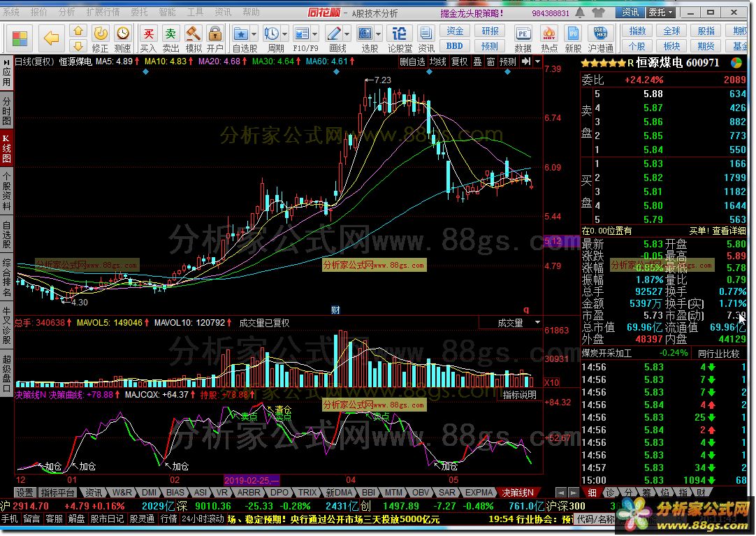Click the yellow back arrow icon

click(51, 38)
